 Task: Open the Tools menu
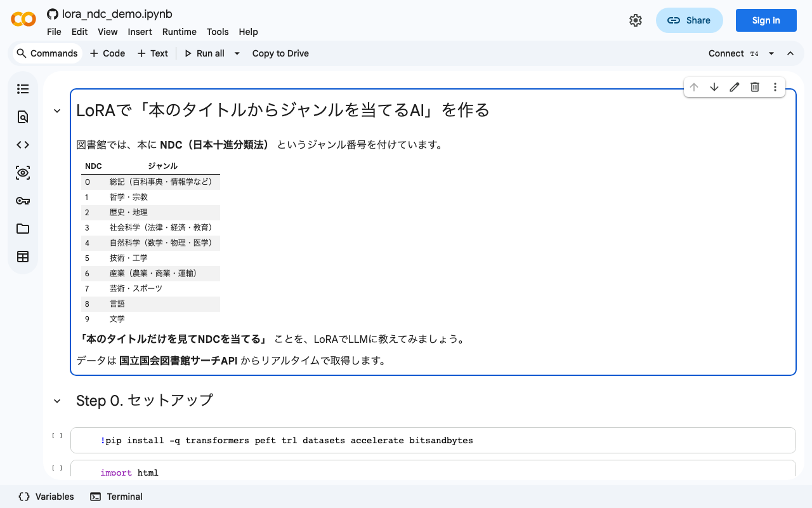click(218, 32)
